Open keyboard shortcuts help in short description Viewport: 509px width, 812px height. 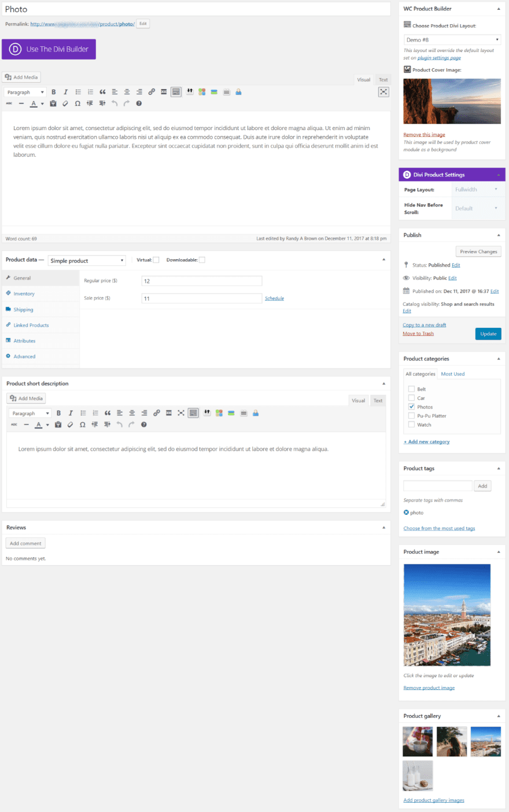(x=144, y=425)
